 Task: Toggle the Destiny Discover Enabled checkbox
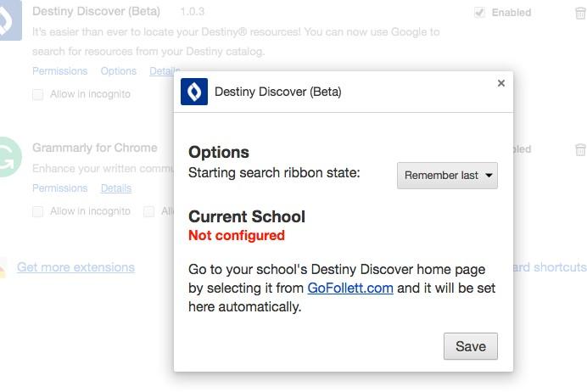[479, 13]
